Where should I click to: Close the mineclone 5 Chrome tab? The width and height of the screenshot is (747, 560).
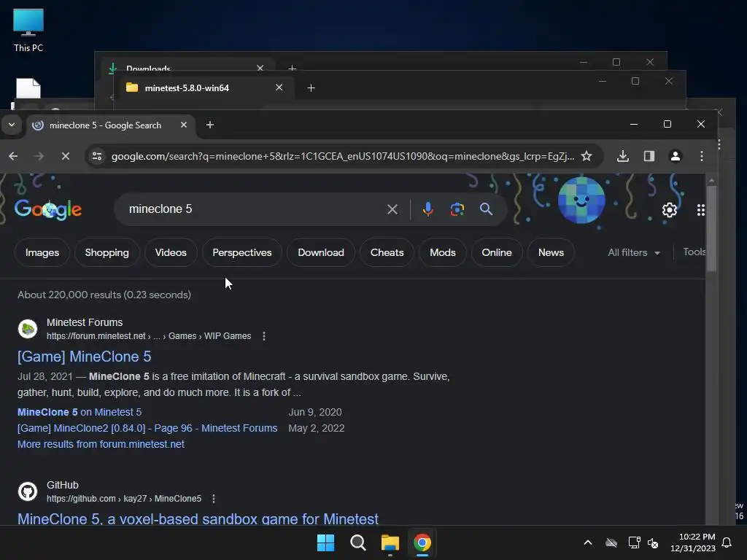point(183,125)
